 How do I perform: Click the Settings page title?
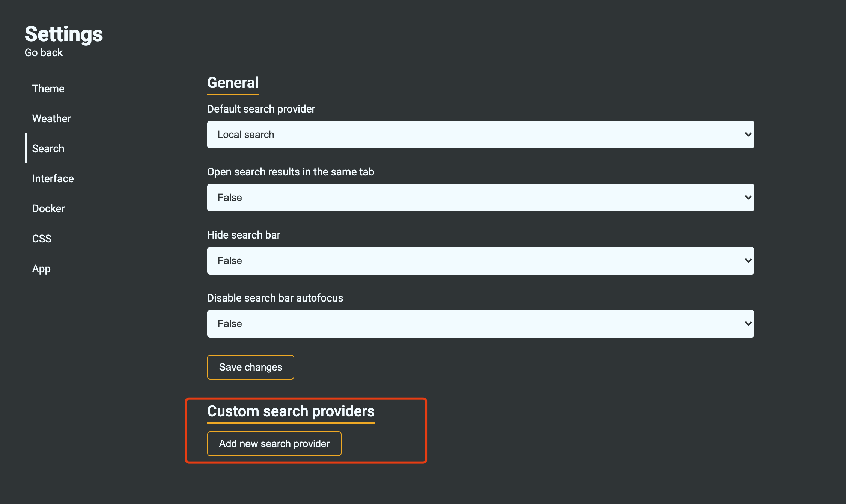coord(64,34)
